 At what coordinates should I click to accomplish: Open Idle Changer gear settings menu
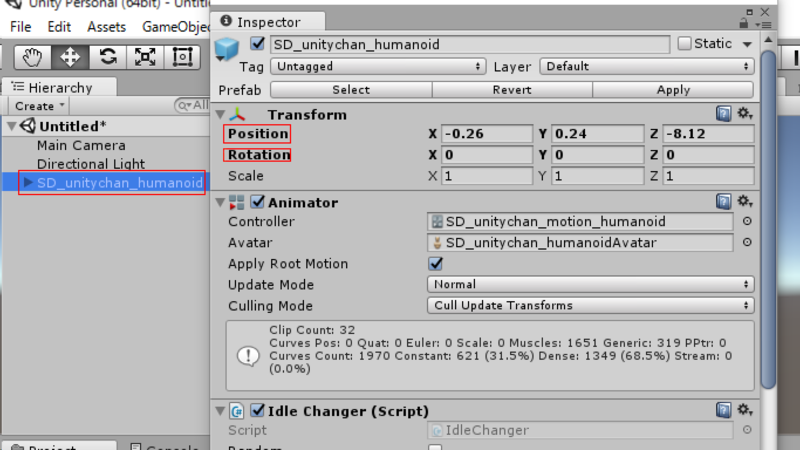pos(745,410)
